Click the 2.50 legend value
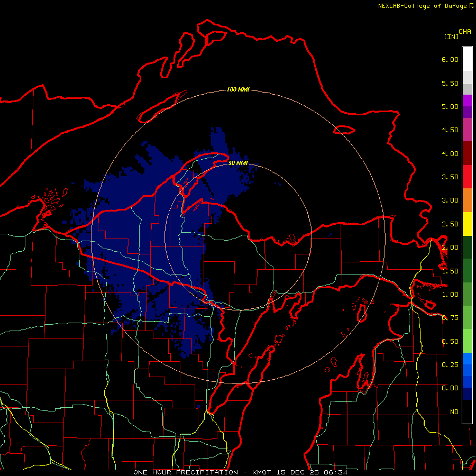 click(x=450, y=224)
